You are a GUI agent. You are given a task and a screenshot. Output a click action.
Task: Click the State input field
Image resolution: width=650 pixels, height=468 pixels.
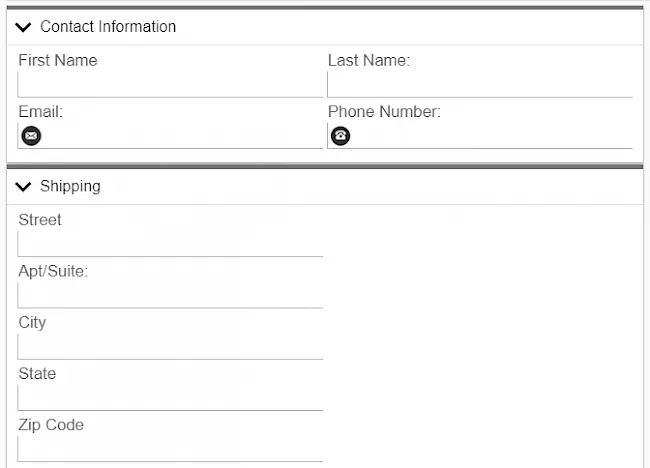point(170,397)
